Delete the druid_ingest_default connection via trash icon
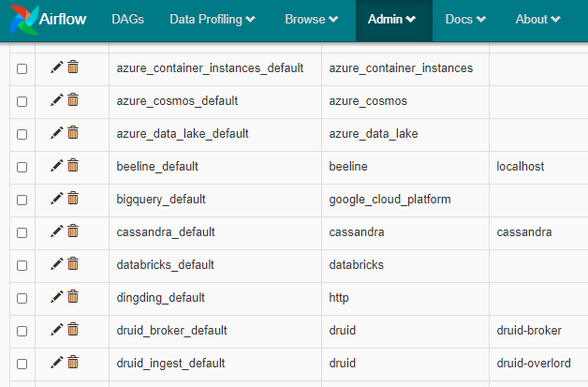 click(x=73, y=363)
